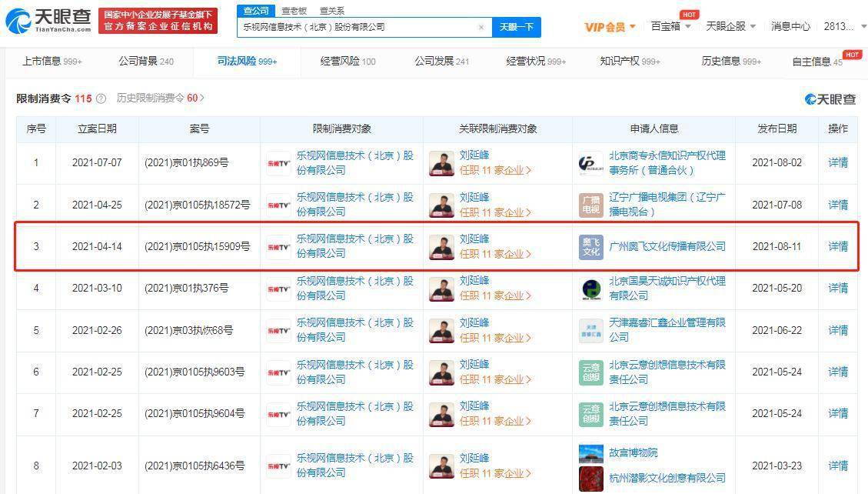Switch to 查老板 search tab

pos(294,11)
